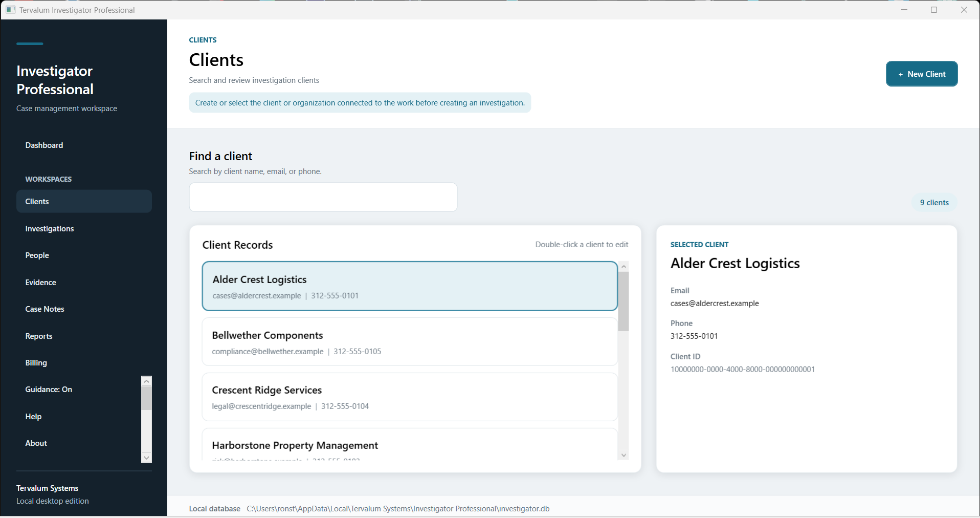This screenshot has width=980, height=518.
Task: Select Harborstone Property Management record
Action: (x=410, y=444)
